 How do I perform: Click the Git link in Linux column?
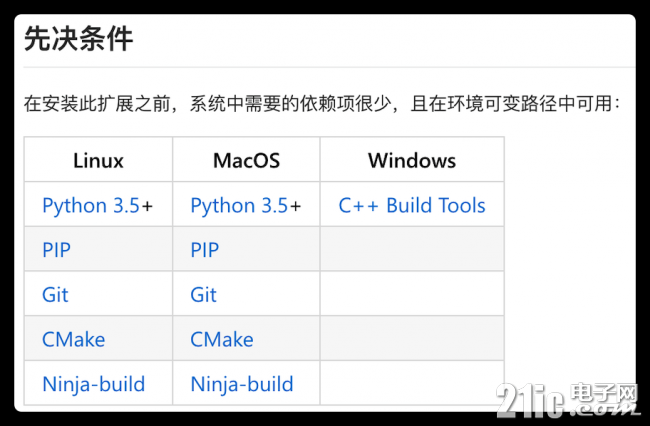(55, 295)
